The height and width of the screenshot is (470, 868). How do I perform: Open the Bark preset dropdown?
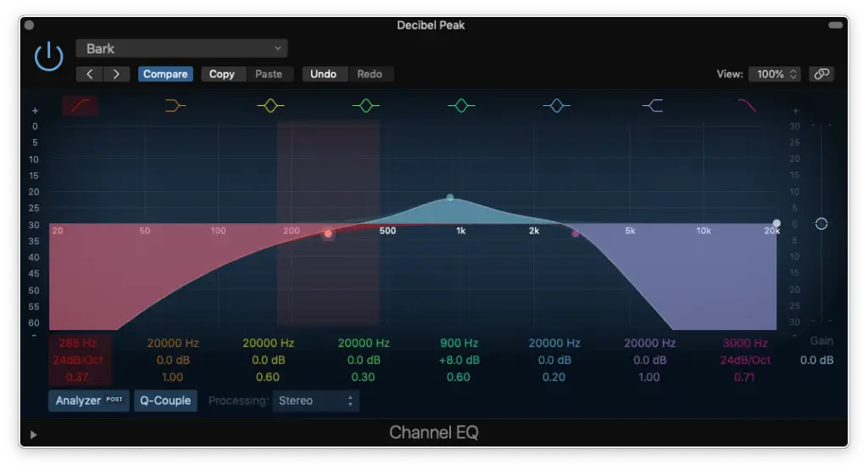181,48
